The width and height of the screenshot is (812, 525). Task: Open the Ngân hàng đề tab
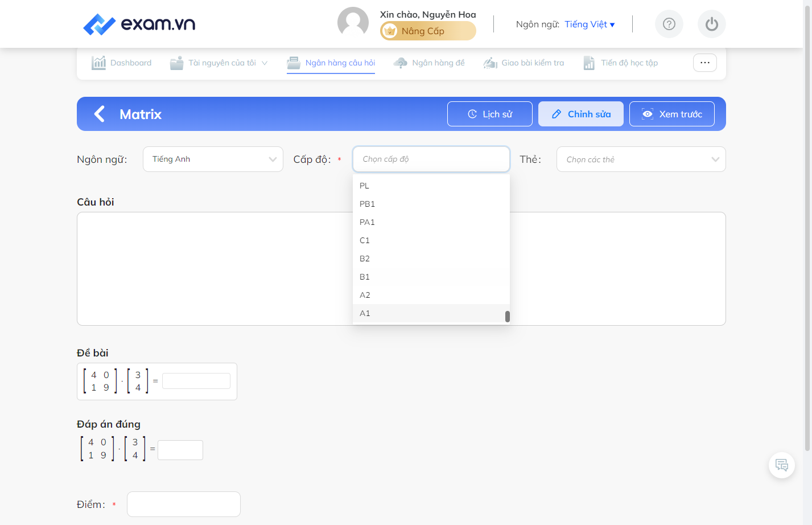point(429,63)
